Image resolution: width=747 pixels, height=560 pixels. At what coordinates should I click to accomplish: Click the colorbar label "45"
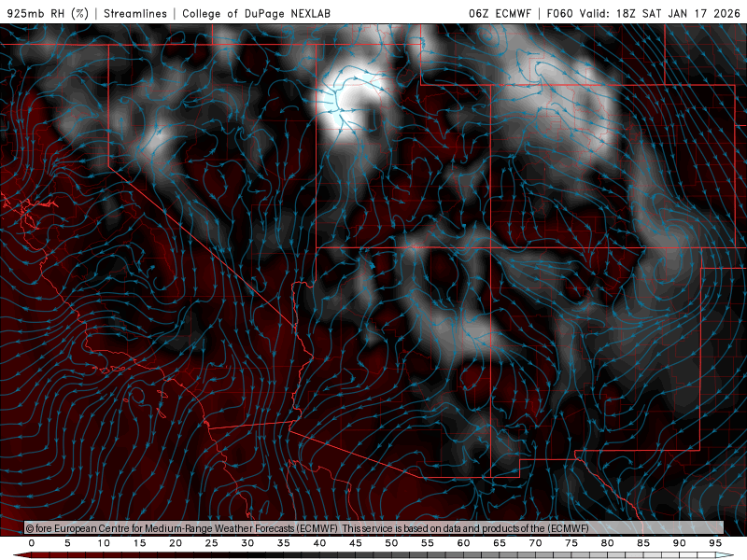coord(356,543)
